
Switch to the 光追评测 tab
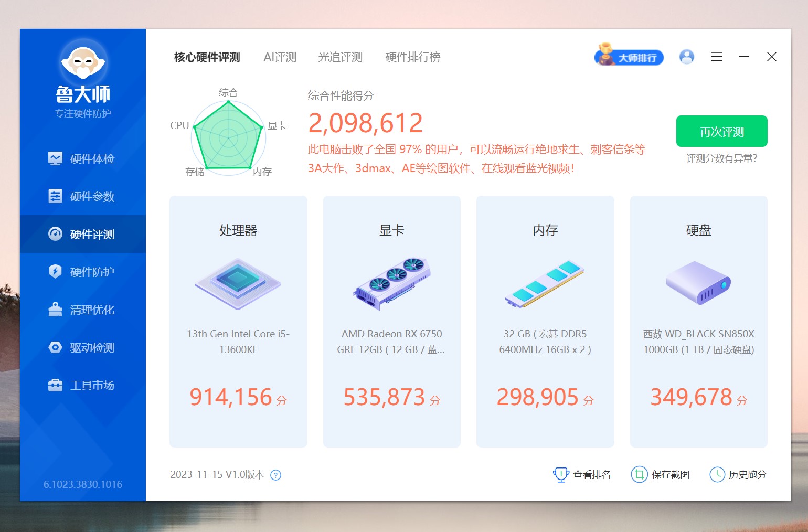point(341,57)
